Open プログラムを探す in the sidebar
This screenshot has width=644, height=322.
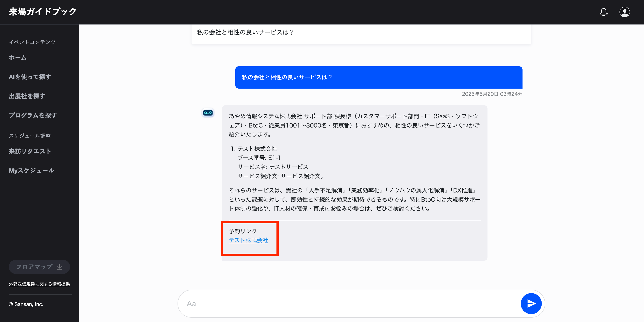click(x=33, y=115)
